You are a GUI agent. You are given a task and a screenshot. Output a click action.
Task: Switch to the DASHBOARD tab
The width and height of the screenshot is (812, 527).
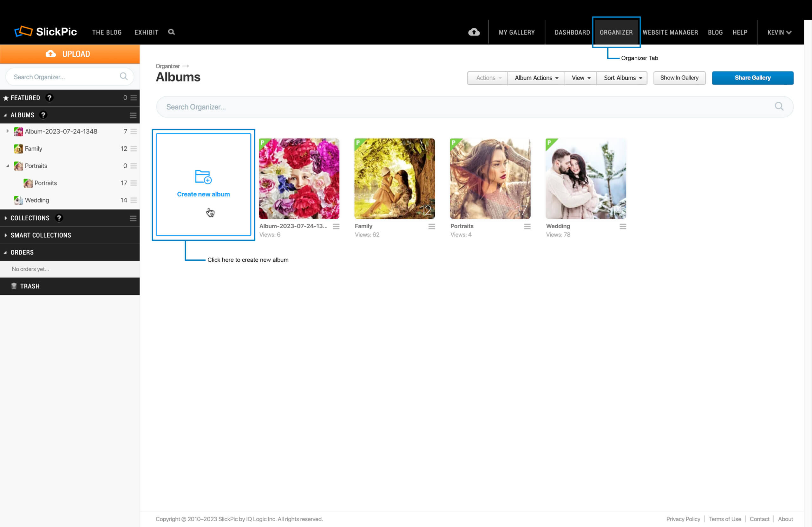click(572, 32)
